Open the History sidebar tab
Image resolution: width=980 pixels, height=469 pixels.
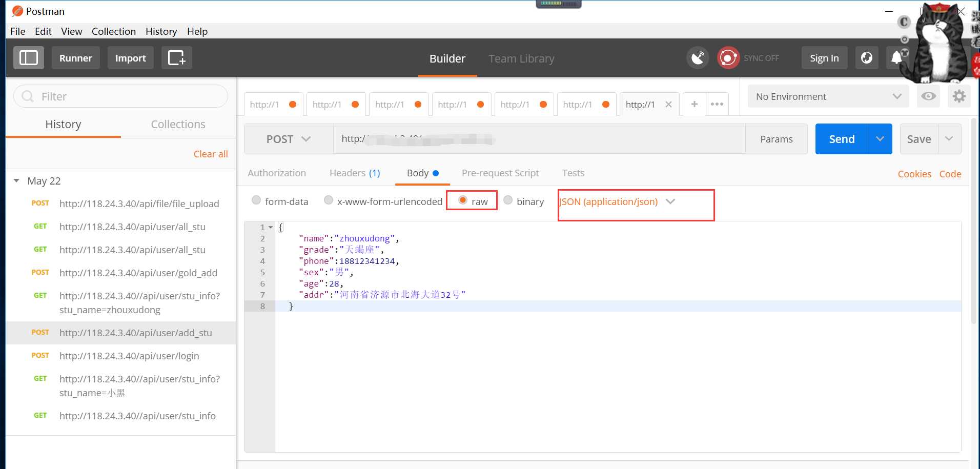[x=63, y=124]
